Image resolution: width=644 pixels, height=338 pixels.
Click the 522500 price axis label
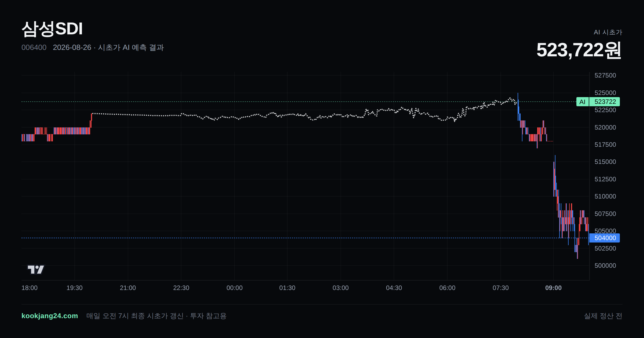pos(605,110)
